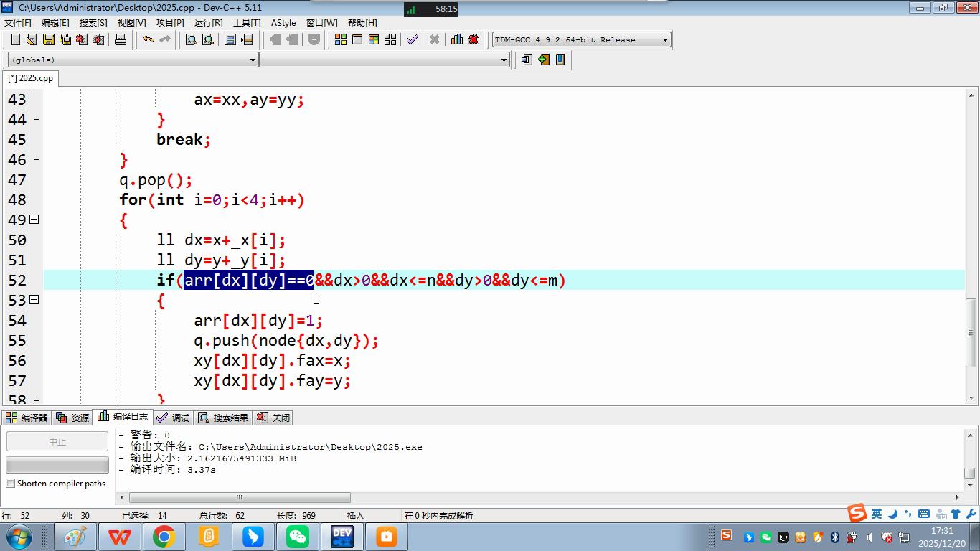Enable Shorten compiler paths checkbox
Viewport: 980px width, 551px height.
pyautogui.click(x=11, y=484)
